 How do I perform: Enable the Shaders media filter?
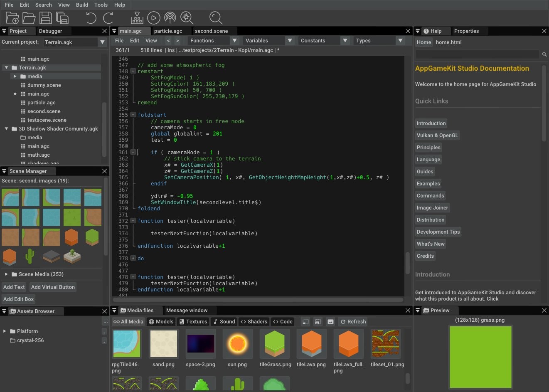tap(254, 322)
